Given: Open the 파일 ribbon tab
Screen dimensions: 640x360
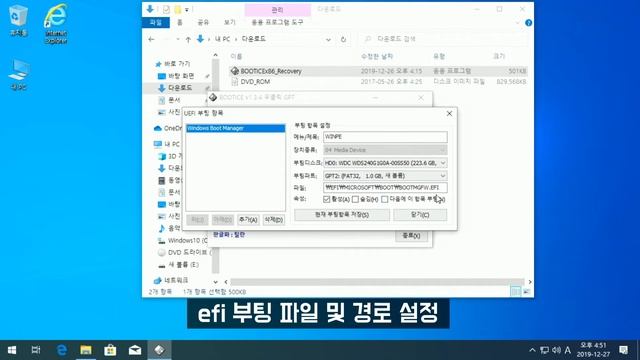Looking at the screenshot, I should 156,22.
